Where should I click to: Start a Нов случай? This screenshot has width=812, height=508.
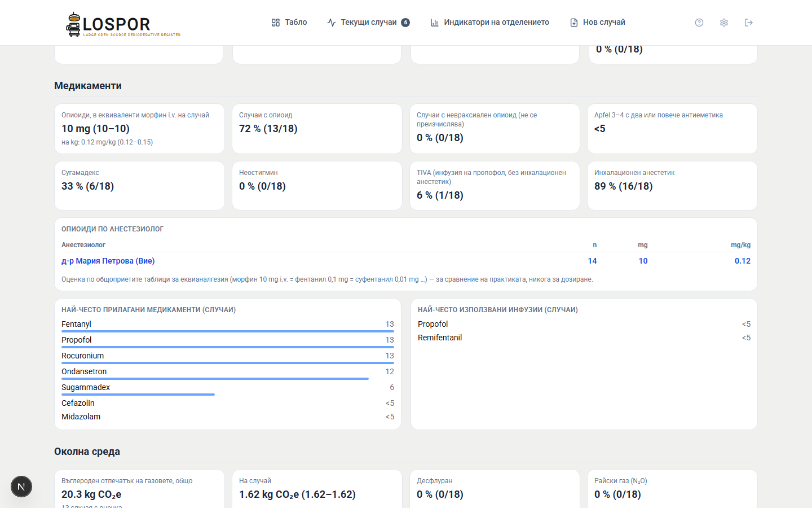tap(598, 23)
